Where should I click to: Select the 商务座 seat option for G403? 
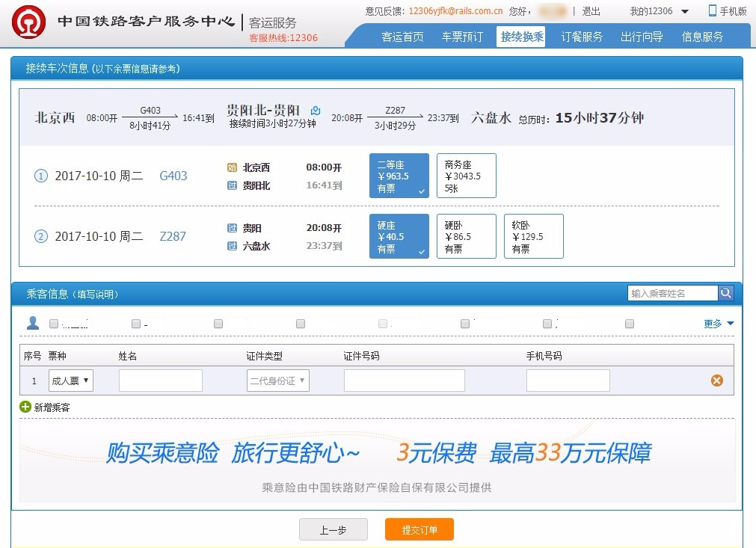[466, 175]
